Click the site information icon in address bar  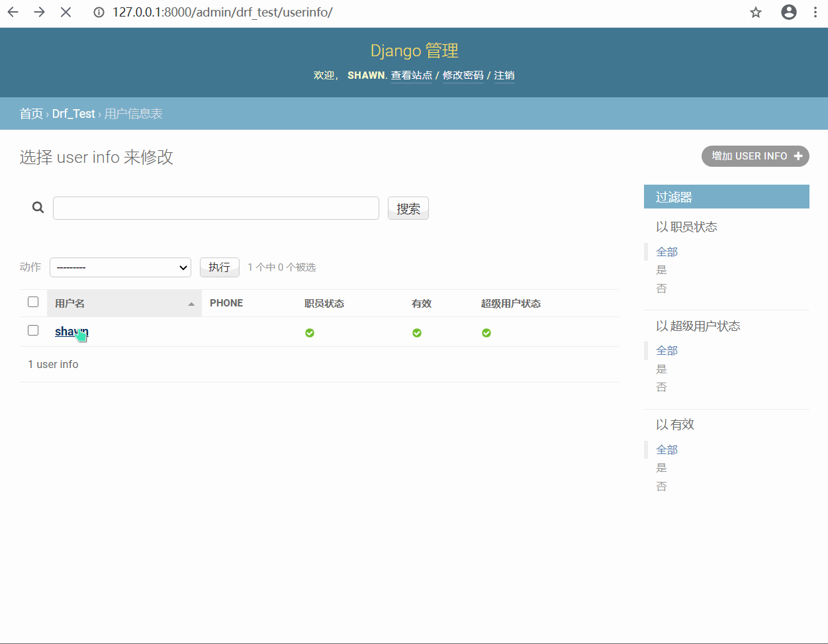click(99, 13)
